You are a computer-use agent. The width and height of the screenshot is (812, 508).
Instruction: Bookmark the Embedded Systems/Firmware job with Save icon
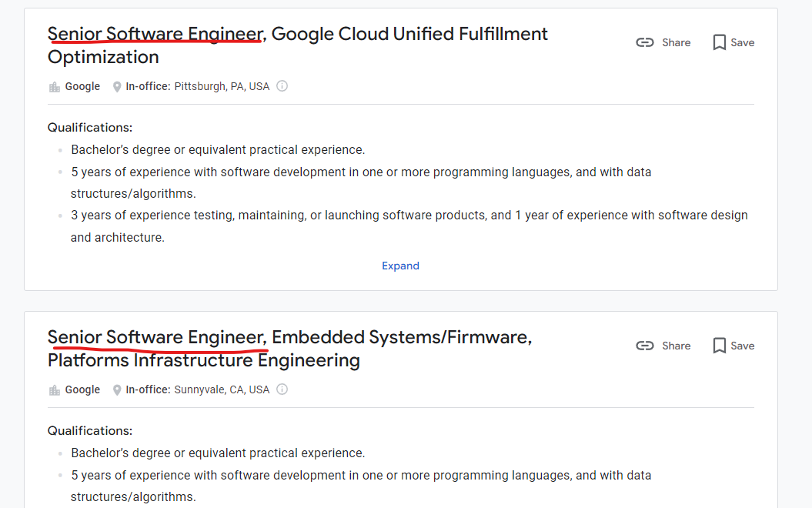point(720,346)
